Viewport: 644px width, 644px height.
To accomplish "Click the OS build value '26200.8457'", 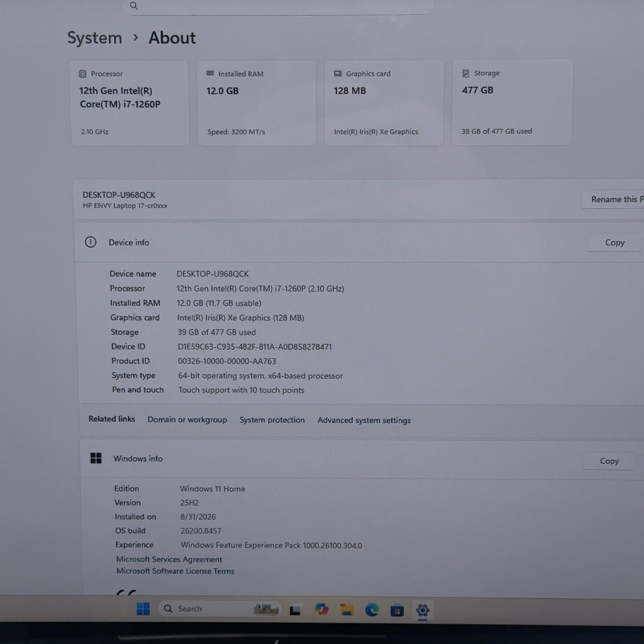I will (201, 531).
